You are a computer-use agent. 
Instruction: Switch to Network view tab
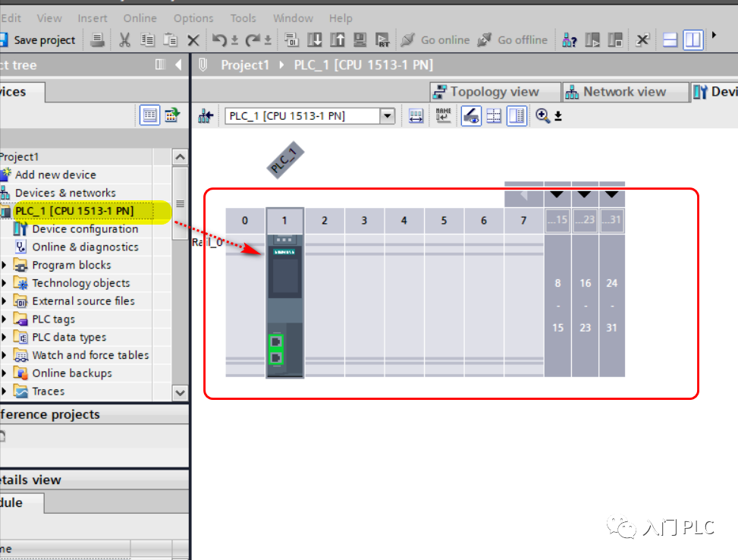click(x=625, y=91)
